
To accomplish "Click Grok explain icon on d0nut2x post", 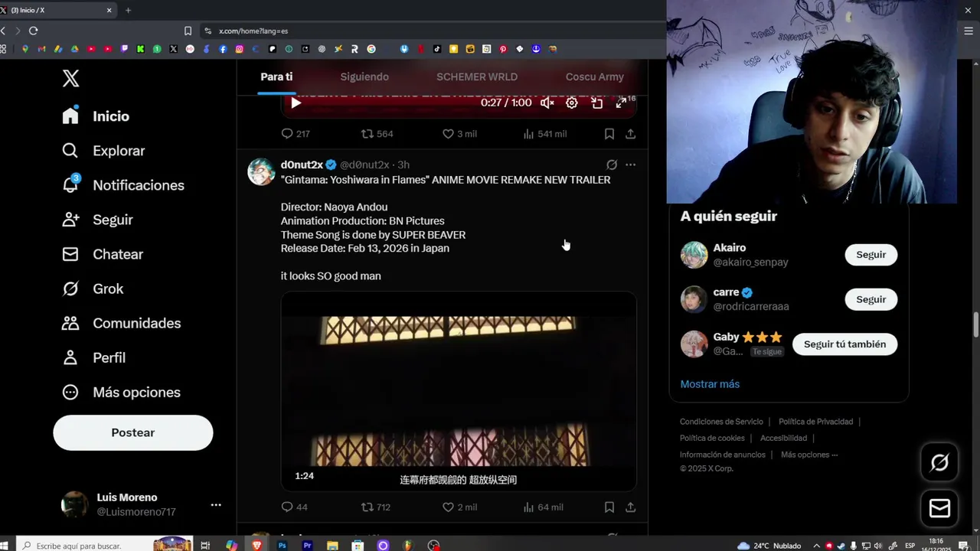I will 612,165.
